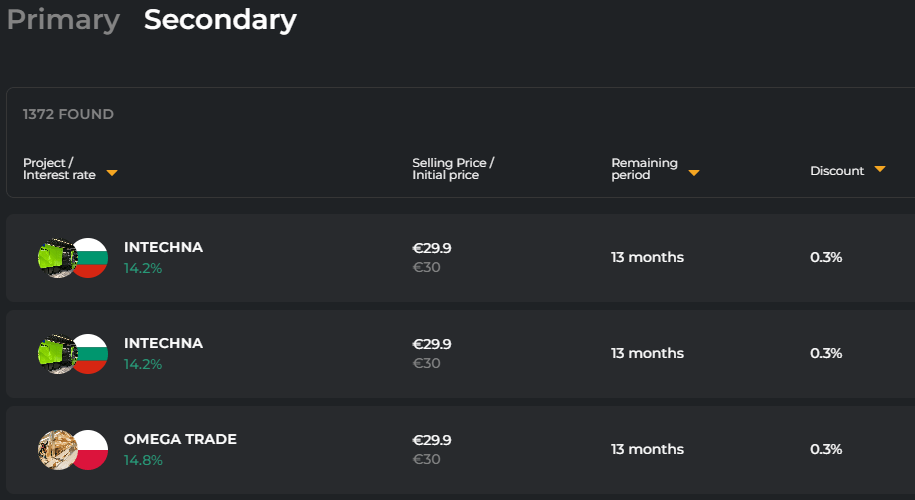Click the Polish flag beside OMEGA TRADE
The height and width of the screenshot is (500, 915).
click(x=90, y=449)
